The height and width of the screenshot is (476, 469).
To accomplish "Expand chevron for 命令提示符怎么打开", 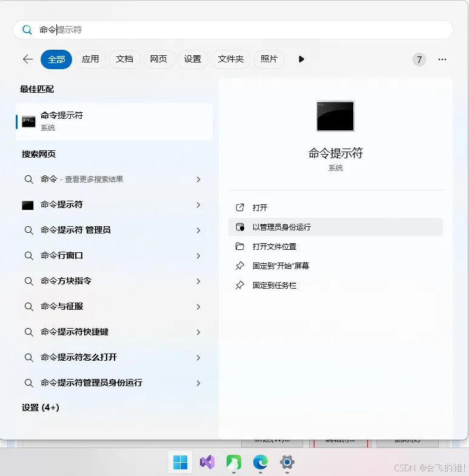I will click(198, 358).
